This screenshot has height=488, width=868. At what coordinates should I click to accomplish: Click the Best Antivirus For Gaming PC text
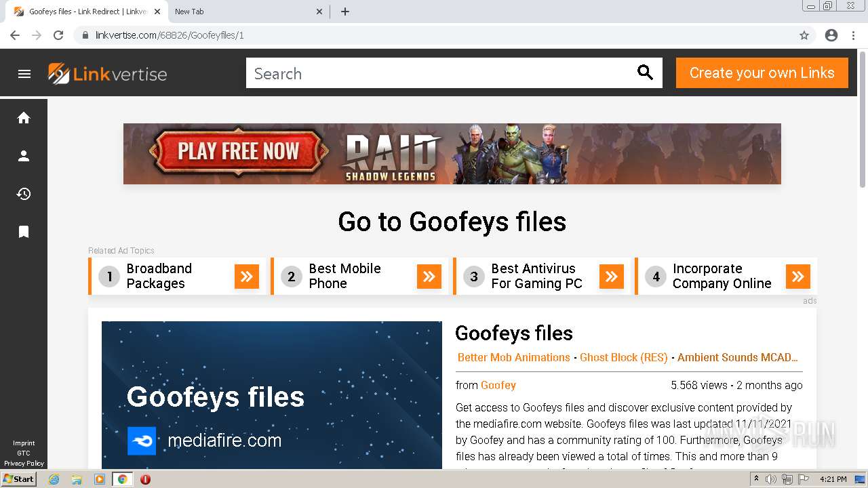pos(537,276)
